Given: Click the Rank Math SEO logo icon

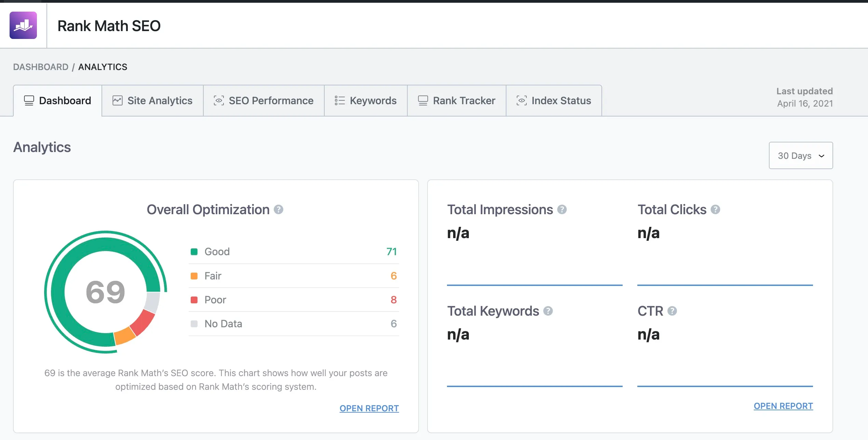Looking at the screenshot, I should 23,25.
